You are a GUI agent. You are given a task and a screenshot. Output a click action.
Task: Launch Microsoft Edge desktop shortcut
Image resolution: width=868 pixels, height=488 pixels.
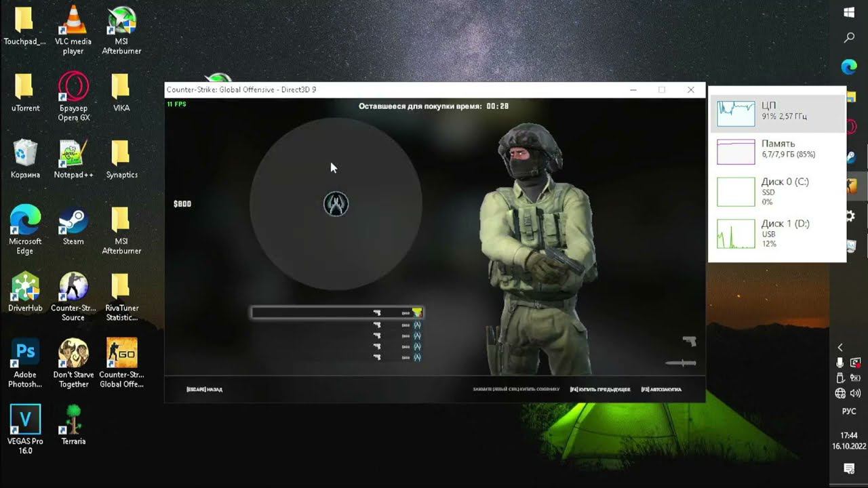pyautogui.click(x=25, y=230)
